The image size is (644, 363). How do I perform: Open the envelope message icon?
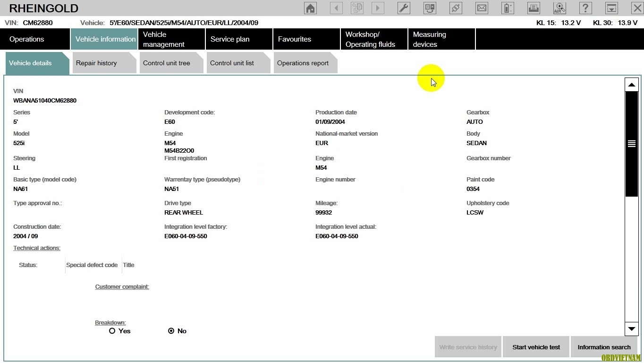pos(482,8)
